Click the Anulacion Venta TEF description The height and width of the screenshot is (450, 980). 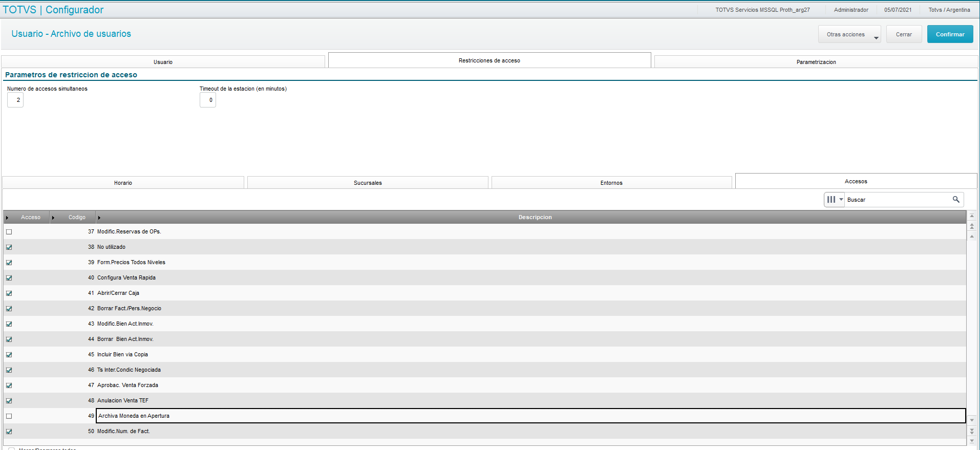[123, 401]
